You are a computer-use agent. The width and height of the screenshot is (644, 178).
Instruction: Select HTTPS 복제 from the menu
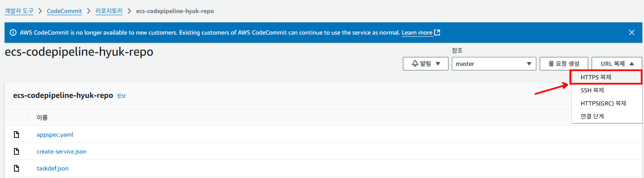pyautogui.click(x=596, y=77)
